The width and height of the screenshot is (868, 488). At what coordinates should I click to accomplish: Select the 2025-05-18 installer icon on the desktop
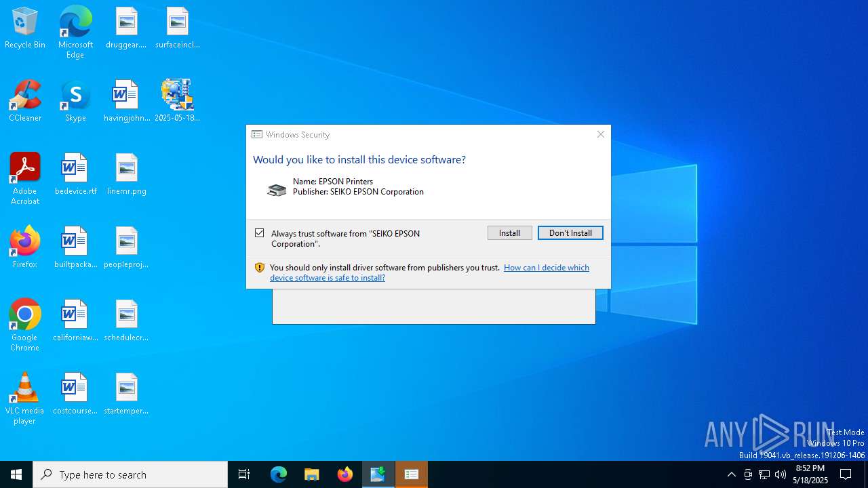click(177, 102)
